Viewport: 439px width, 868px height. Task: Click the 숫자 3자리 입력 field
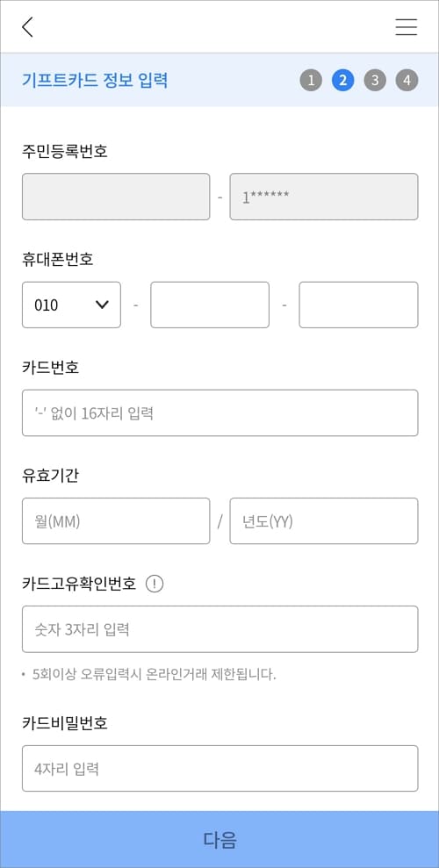coord(219,629)
